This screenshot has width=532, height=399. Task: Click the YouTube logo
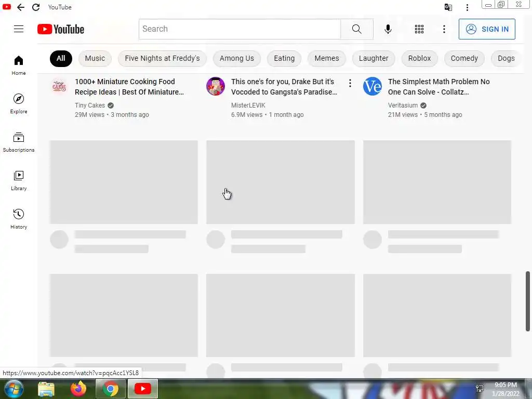point(61,29)
